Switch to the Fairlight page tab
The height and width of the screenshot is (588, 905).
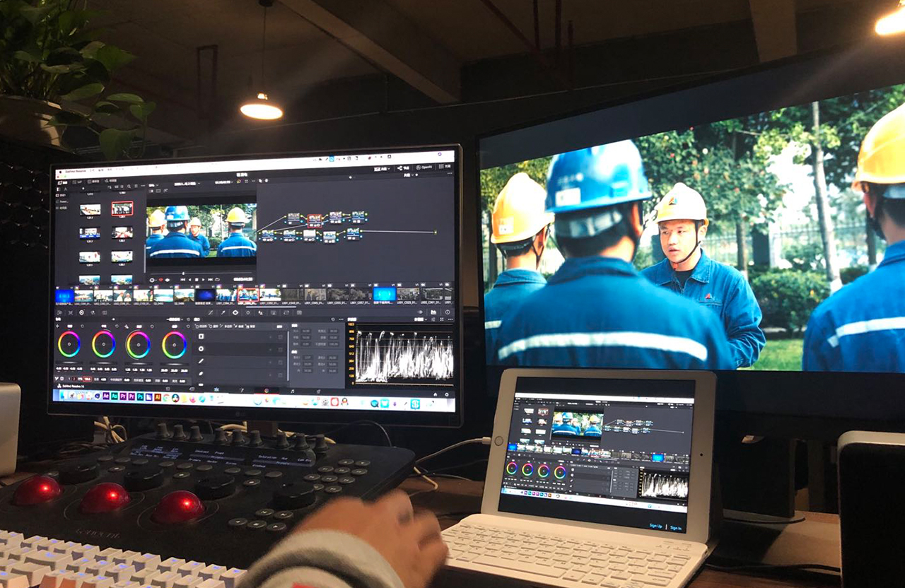click(x=292, y=390)
